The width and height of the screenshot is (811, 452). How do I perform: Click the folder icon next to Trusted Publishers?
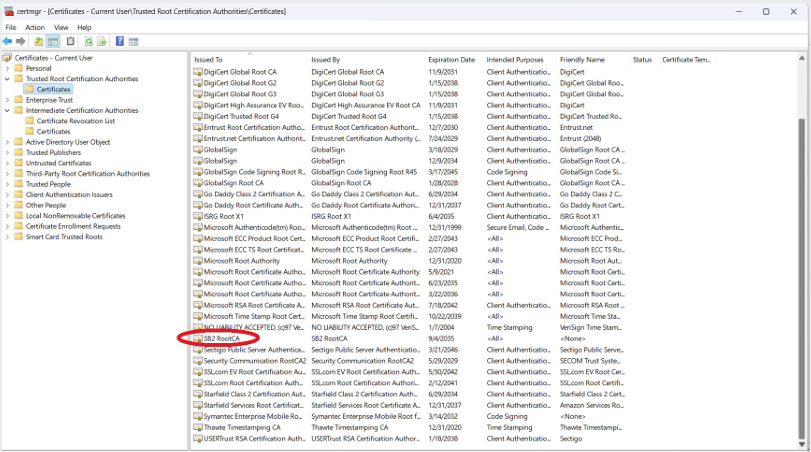(x=19, y=153)
